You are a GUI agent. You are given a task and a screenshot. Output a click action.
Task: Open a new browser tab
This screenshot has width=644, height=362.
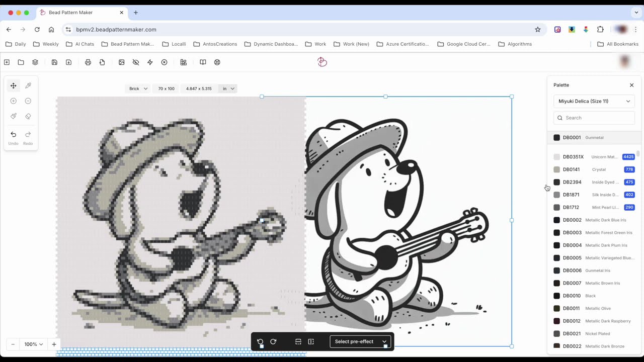click(135, 13)
